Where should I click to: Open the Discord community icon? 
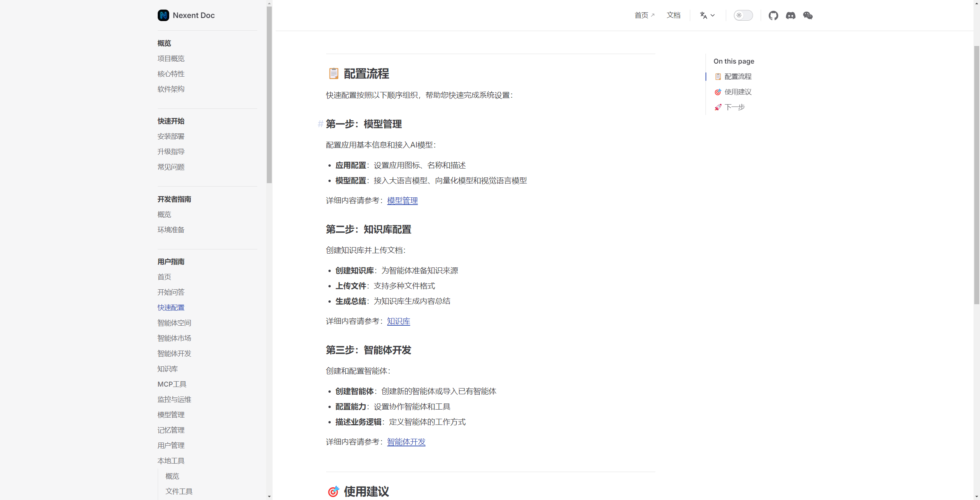pos(791,15)
